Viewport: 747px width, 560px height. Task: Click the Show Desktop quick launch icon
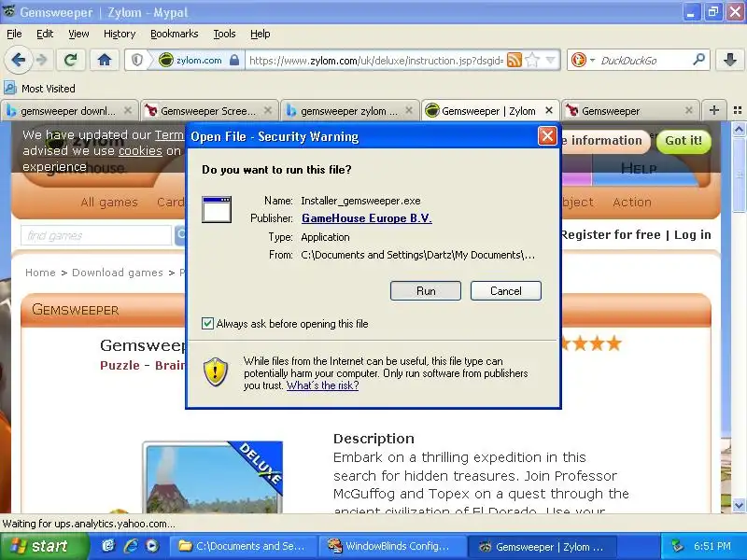coord(108,546)
